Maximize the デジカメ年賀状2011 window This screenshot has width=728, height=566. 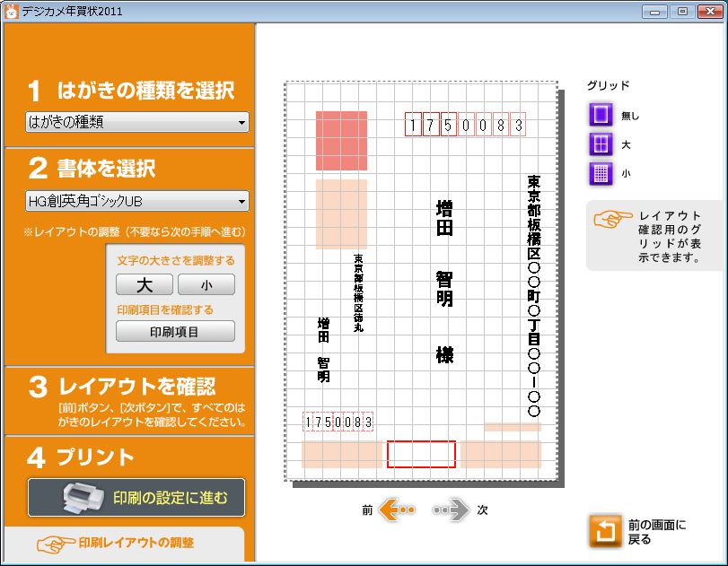[682, 11]
